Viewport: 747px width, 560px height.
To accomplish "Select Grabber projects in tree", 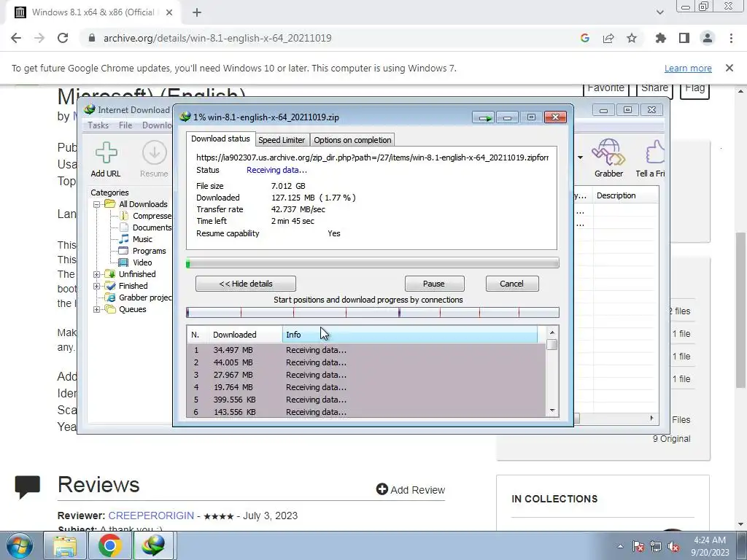I will click(139, 297).
